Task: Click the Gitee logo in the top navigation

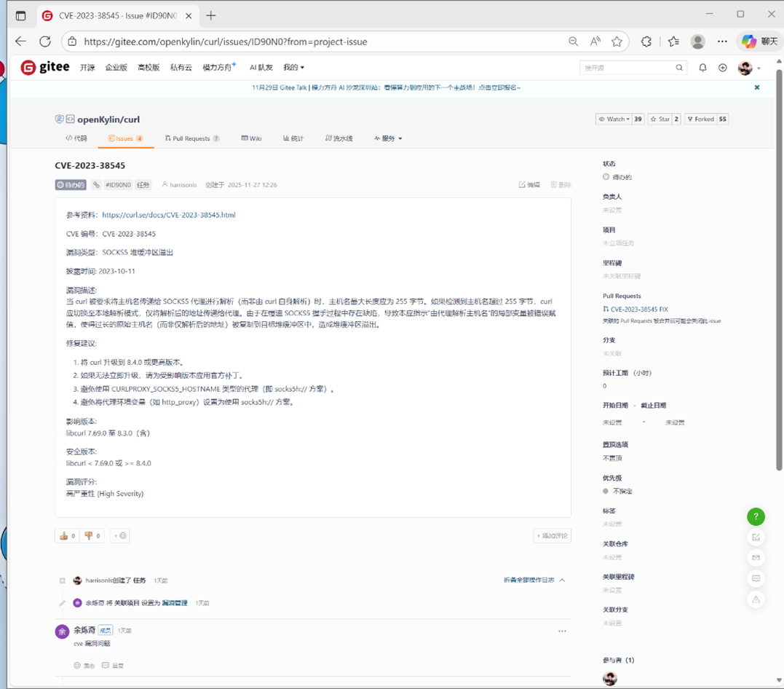Action: 44,67
